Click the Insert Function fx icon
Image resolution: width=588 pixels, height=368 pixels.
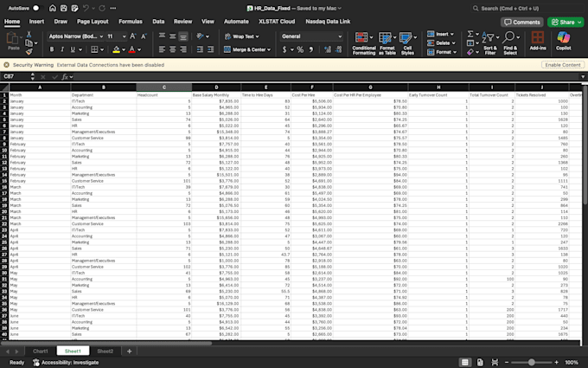(65, 76)
